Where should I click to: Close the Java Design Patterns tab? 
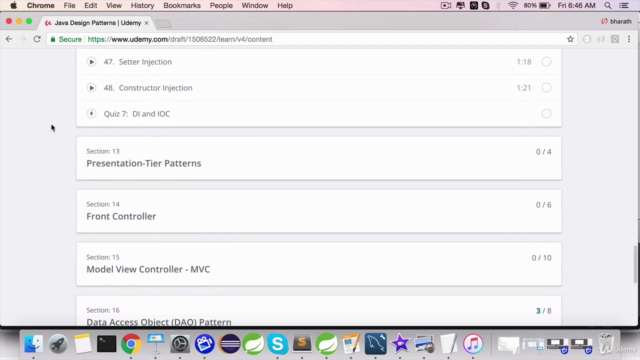(147, 23)
